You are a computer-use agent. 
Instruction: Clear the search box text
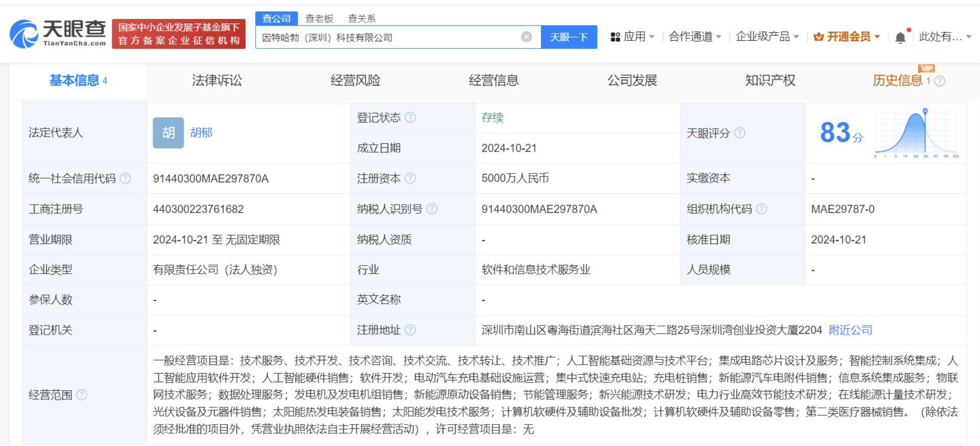point(526,37)
